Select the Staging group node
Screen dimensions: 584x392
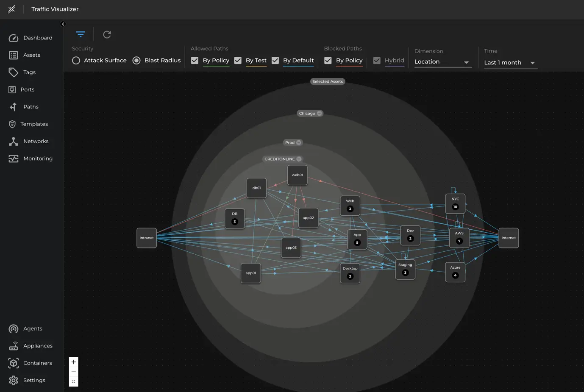[x=405, y=269]
